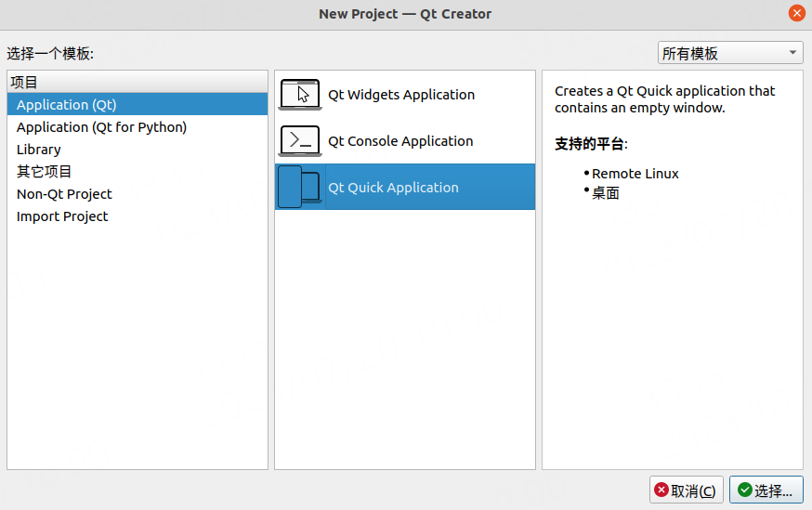
Task: Select Qt Widgets Application template text
Action: (x=401, y=95)
